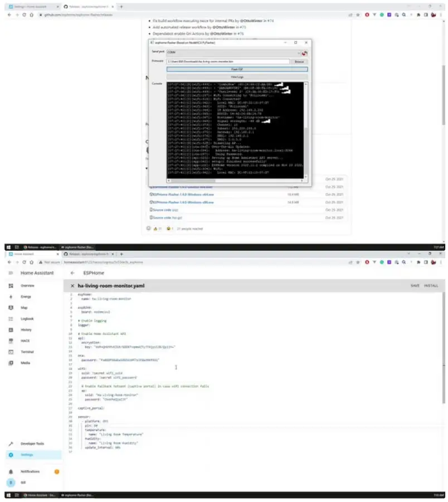Switch to the Home Assistant tab in lower browser

click(33, 254)
